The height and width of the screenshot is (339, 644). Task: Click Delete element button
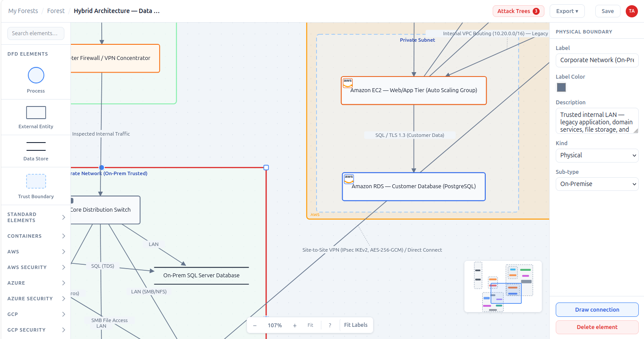pyautogui.click(x=597, y=327)
